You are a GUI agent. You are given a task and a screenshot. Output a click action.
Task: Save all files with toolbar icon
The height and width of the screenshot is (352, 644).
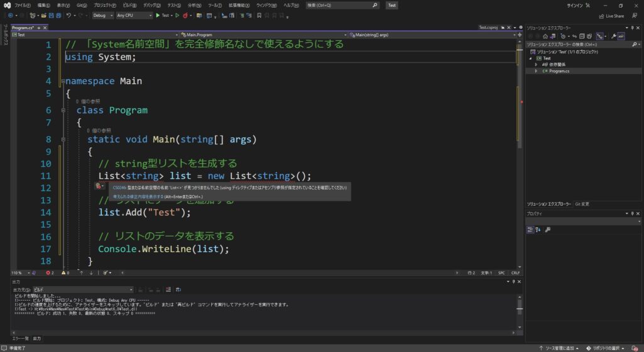(58, 15)
